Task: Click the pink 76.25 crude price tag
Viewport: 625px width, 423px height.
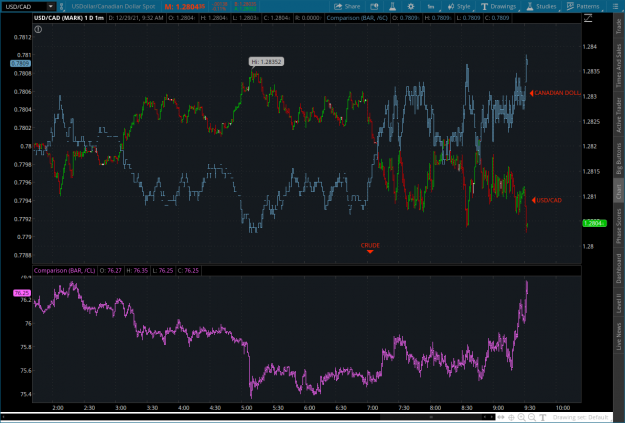Action: (22, 293)
